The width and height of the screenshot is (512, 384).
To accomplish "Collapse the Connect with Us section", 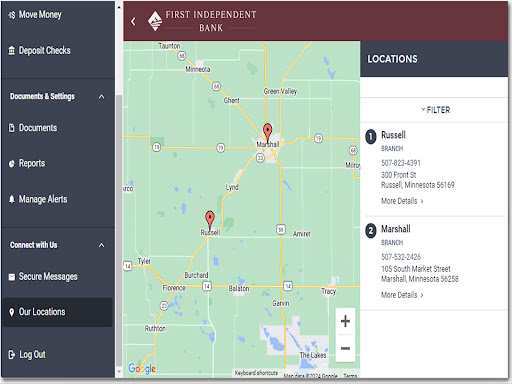I will (x=102, y=245).
